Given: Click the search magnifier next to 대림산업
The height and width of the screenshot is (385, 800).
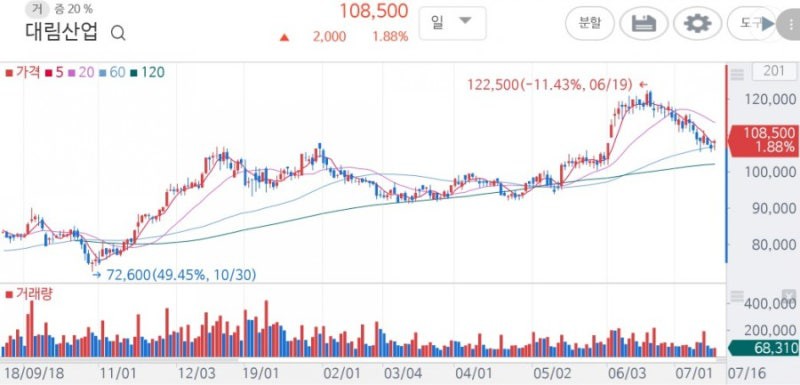Looking at the screenshot, I should tap(118, 34).
